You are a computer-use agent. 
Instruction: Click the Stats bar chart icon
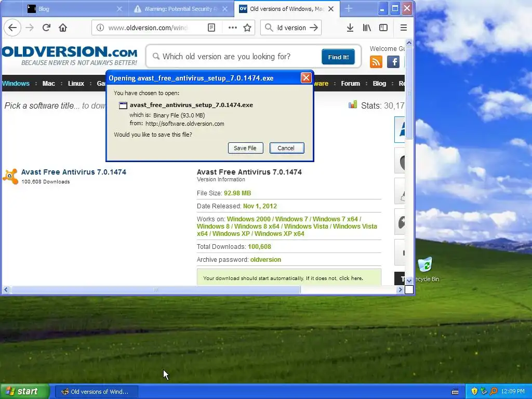click(353, 104)
